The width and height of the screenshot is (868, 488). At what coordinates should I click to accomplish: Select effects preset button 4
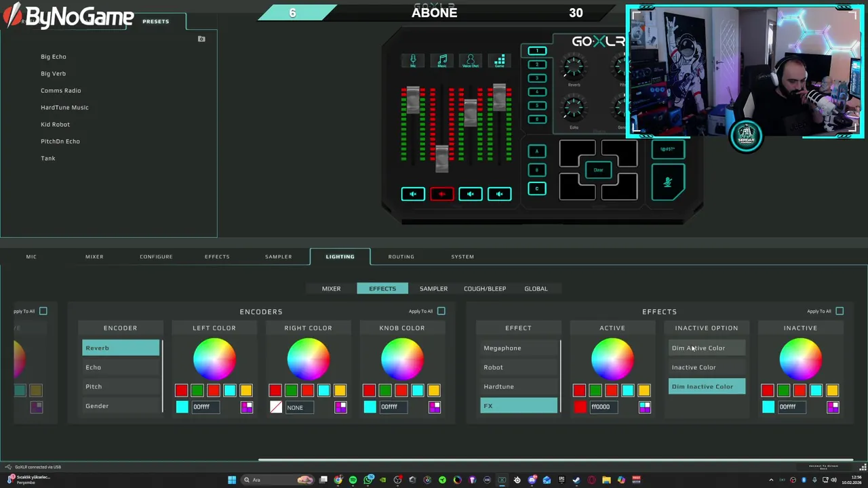537,91
